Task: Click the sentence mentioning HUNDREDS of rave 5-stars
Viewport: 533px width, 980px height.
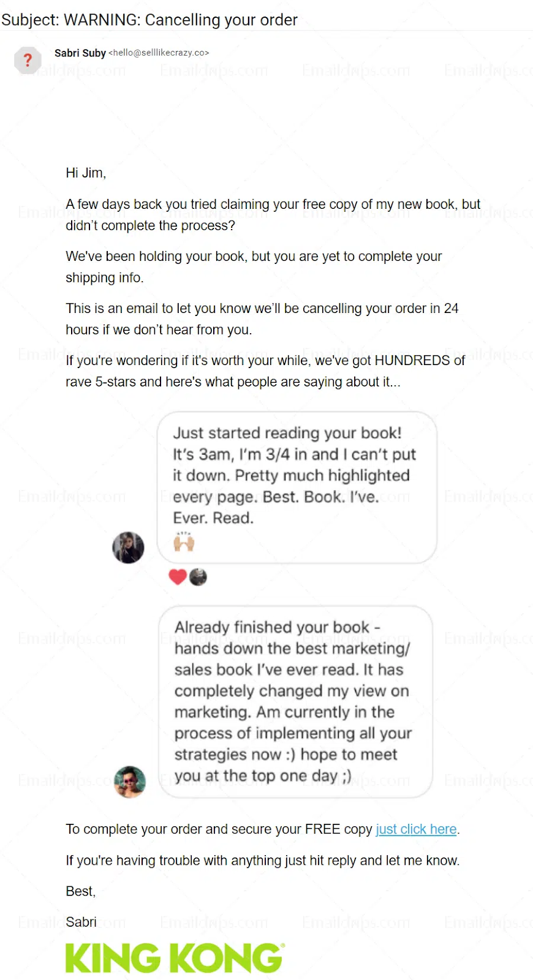Action: tap(265, 371)
